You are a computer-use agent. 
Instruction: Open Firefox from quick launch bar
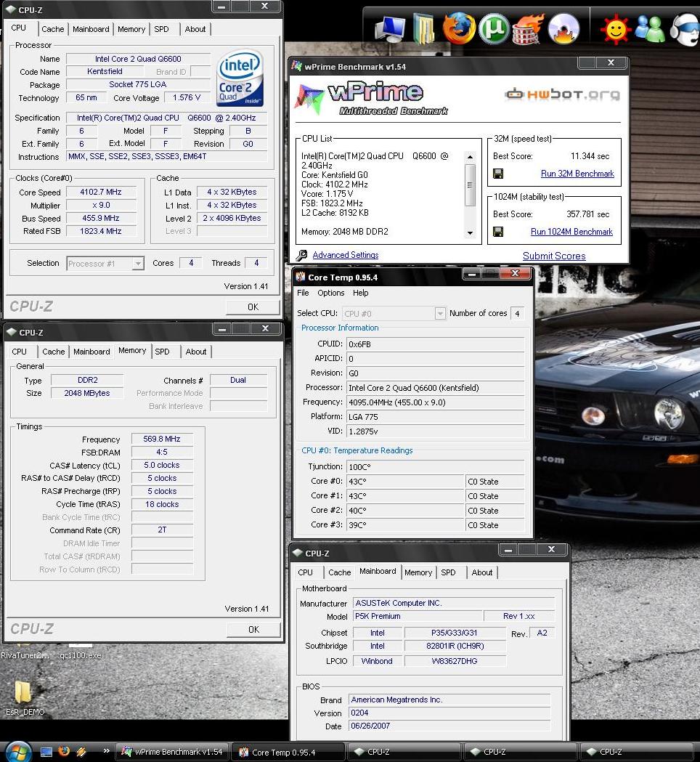64,751
